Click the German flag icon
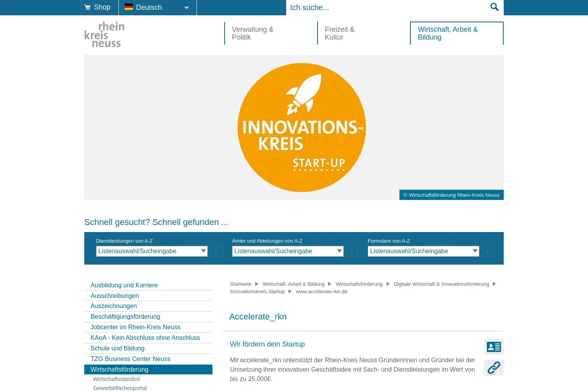Screen dimensions: 588x392 129,7
